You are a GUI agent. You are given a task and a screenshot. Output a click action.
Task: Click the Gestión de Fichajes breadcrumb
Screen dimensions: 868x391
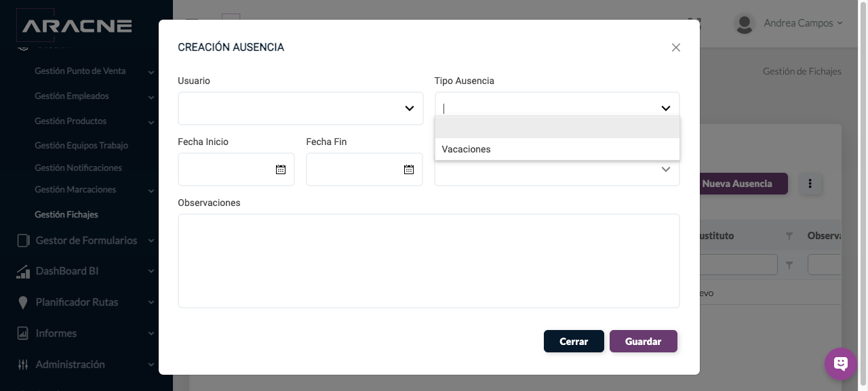coord(802,71)
